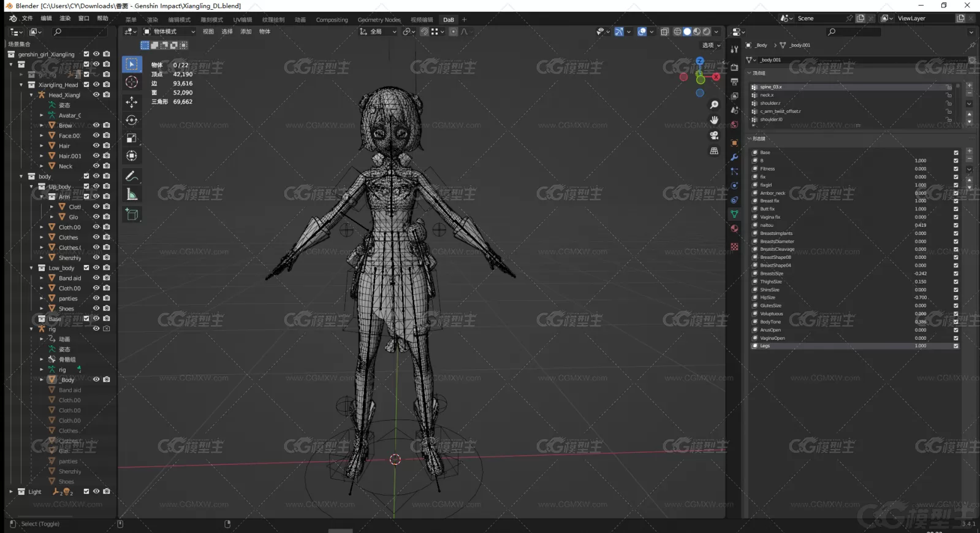Image resolution: width=980 pixels, height=533 pixels.
Task: Activate the Rotate tool
Action: (132, 120)
